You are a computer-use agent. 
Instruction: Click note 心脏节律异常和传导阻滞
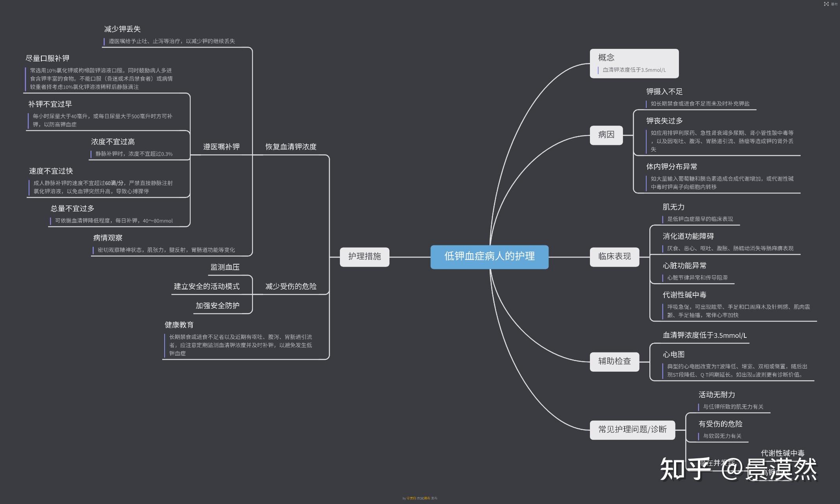pos(697,278)
